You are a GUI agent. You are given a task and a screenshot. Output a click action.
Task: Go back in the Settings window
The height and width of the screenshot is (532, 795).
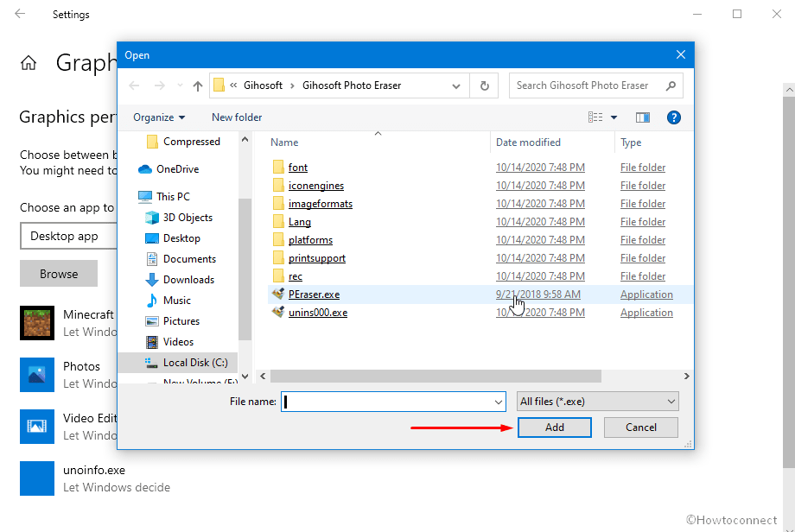pos(20,14)
